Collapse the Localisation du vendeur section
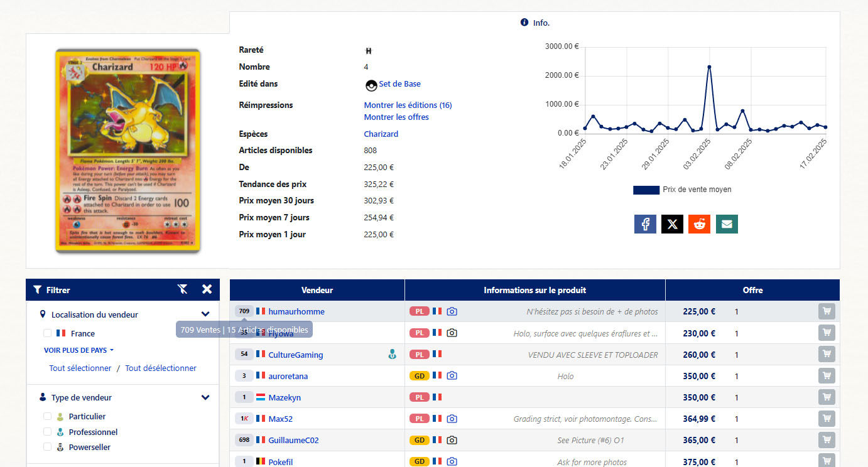This screenshot has width=868, height=467. click(x=205, y=314)
